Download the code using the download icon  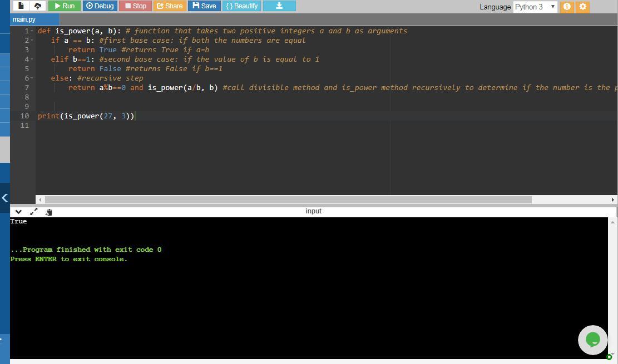[x=279, y=6]
